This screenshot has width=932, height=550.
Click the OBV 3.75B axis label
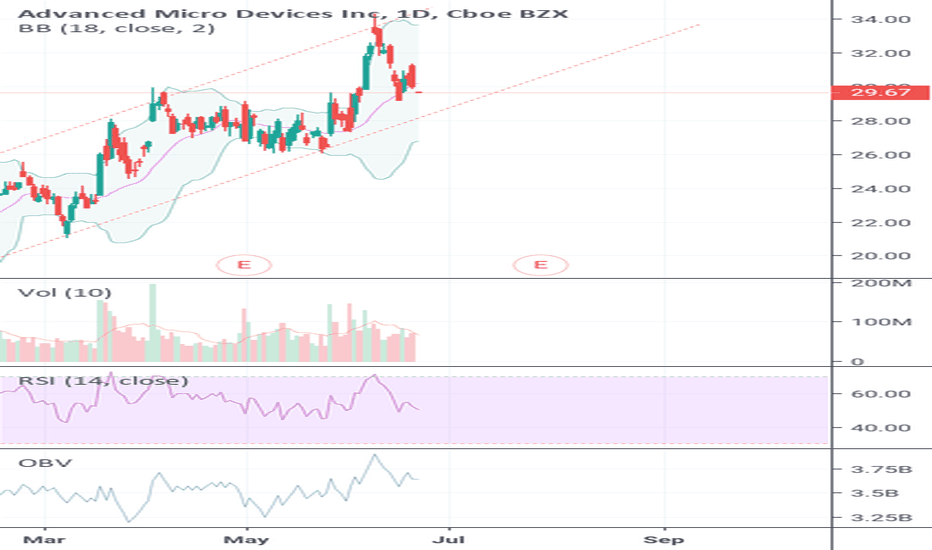[881, 470]
